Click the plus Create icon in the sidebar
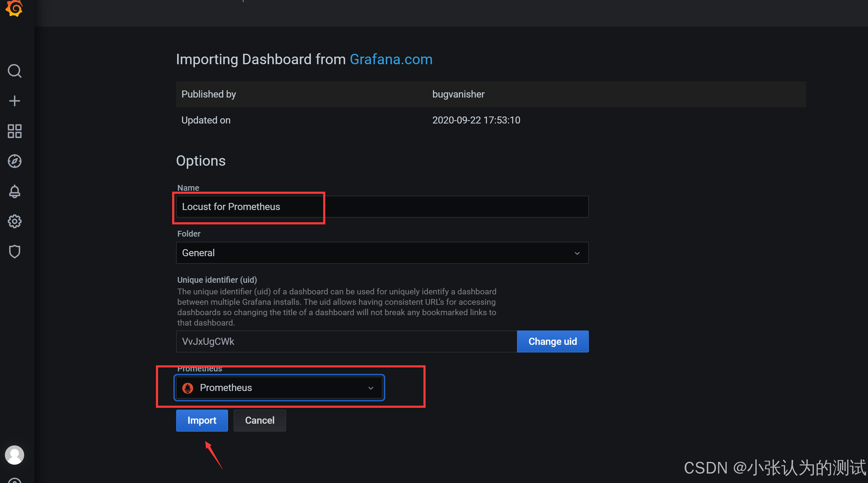The height and width of the screenshot is (483, 868). point(14,101)
